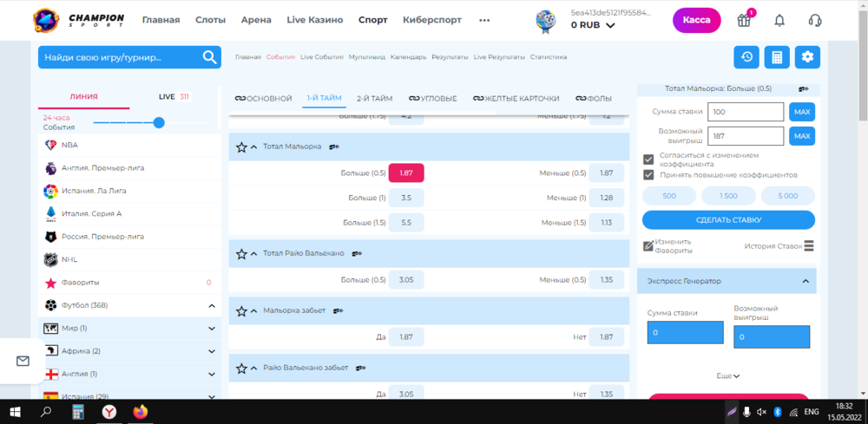Screen dimensions: 868x424
Task: Switch to the УГЛОВЫЕ tab
Action: click(433, 98)
